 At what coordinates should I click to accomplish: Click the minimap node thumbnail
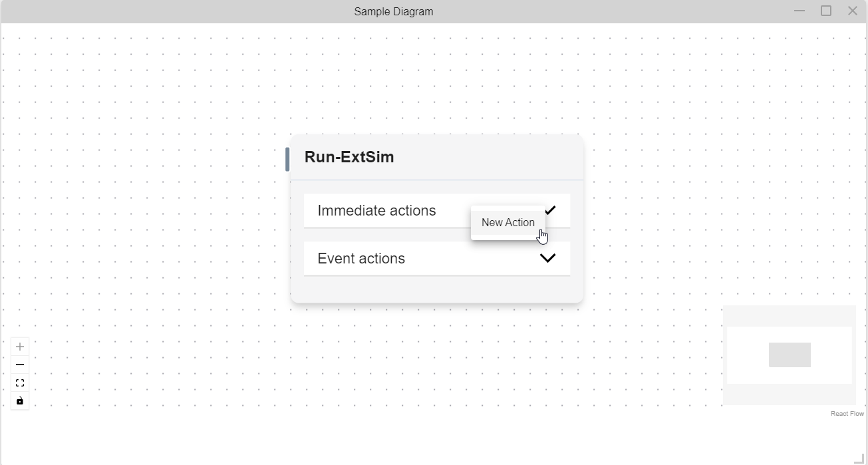point(790,355)
